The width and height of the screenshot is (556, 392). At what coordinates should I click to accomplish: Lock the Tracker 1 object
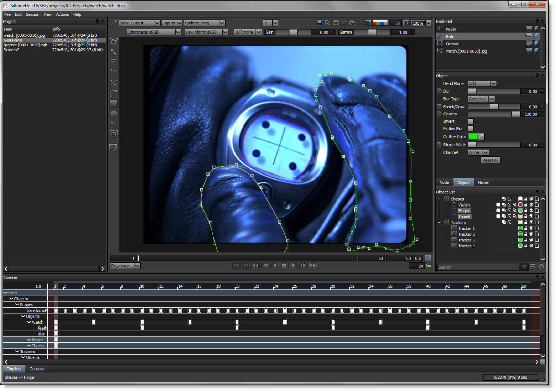525,228
